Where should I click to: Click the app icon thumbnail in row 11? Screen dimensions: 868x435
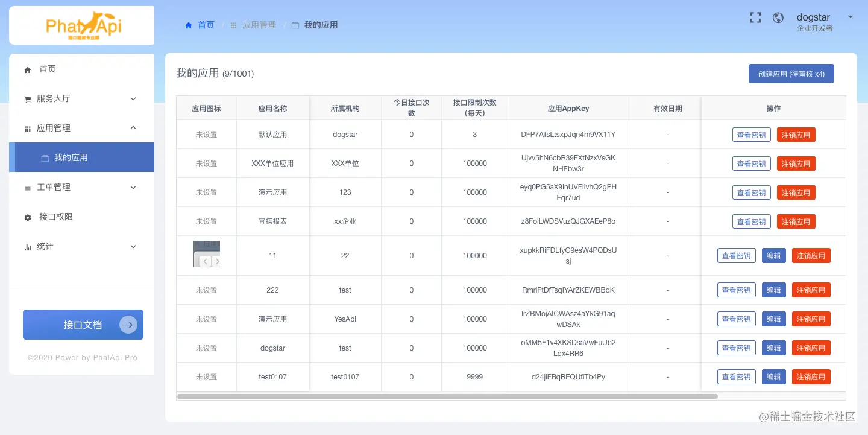pos(207,254)
